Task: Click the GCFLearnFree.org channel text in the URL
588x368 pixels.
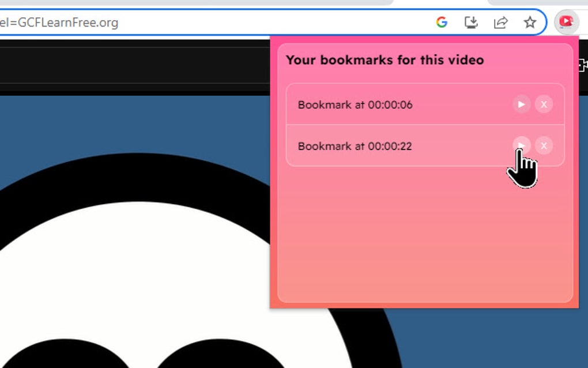Action: click(59, 22)
